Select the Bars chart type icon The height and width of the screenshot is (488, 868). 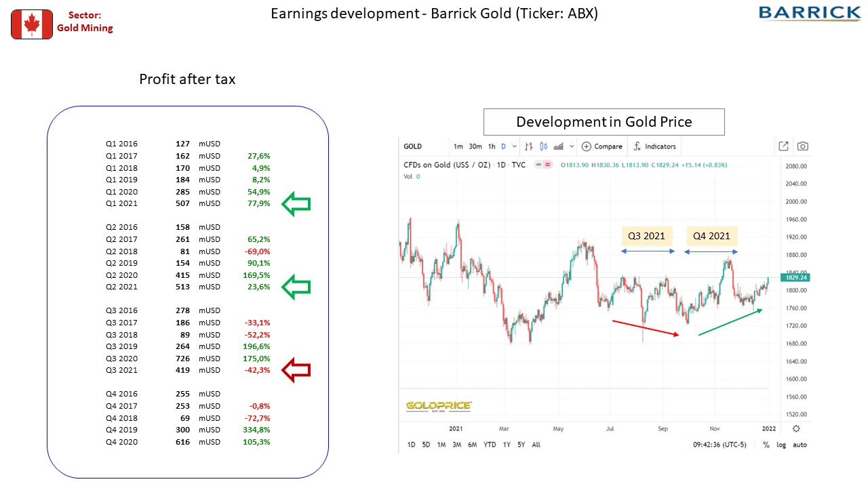528,146
